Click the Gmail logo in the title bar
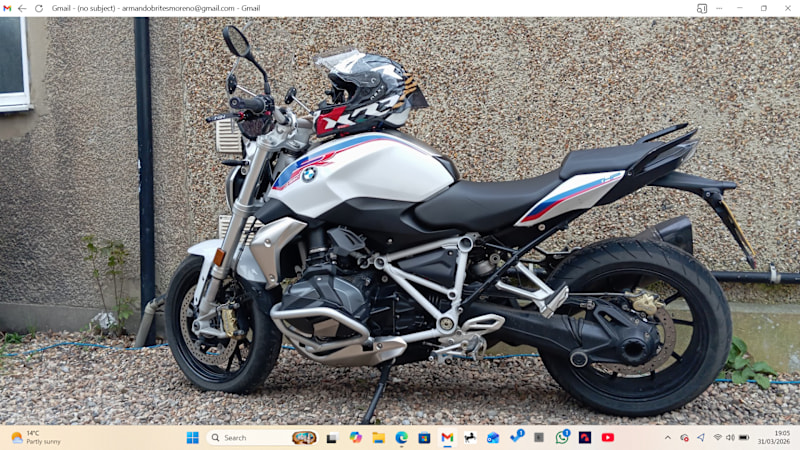Screen dimensions: 800x450 7,8
